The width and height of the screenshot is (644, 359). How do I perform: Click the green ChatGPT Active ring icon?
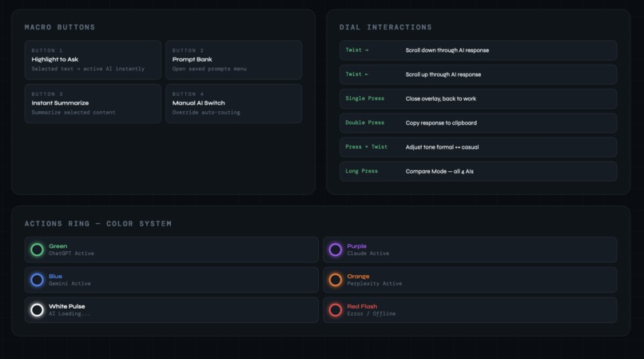(37, 249)
